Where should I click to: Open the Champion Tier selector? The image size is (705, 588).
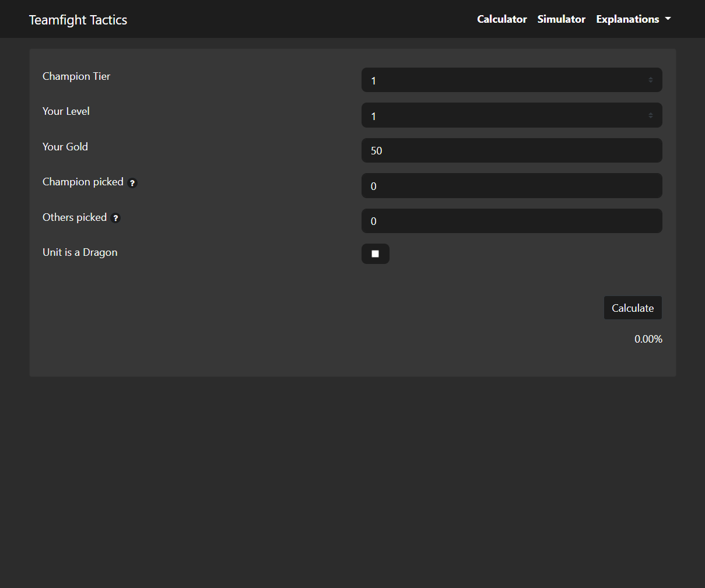pyautogui.click(x=512, y=80)
